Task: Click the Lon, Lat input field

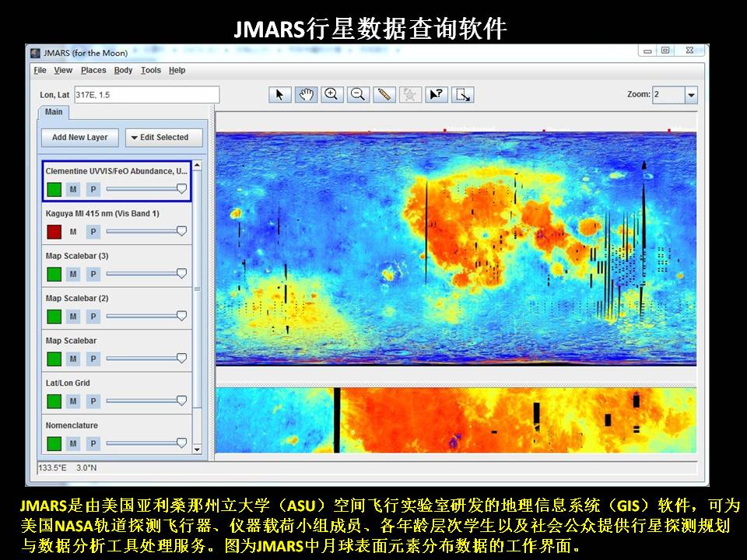Action: (x=146, y=95)
